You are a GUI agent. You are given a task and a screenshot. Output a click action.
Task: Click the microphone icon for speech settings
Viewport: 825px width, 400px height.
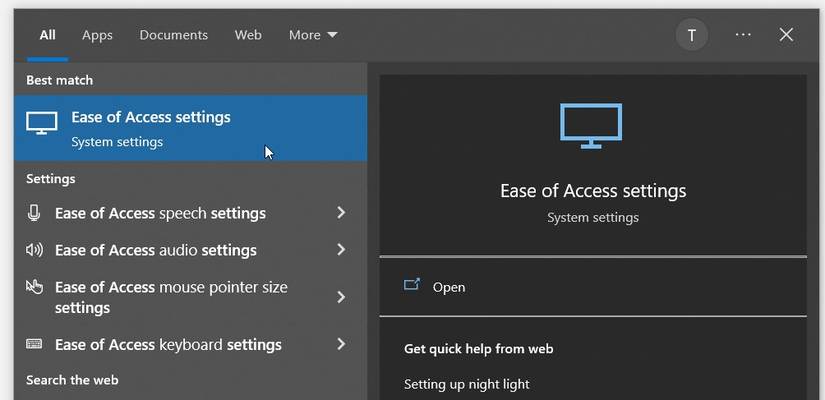pyautogui.click(x=34, y=212)
